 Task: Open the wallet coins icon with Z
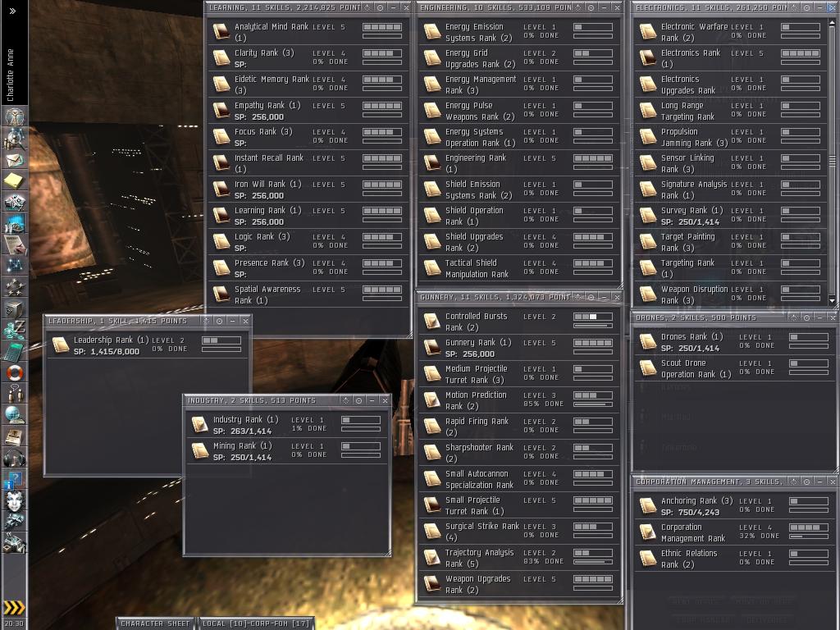tap(15, 330)
